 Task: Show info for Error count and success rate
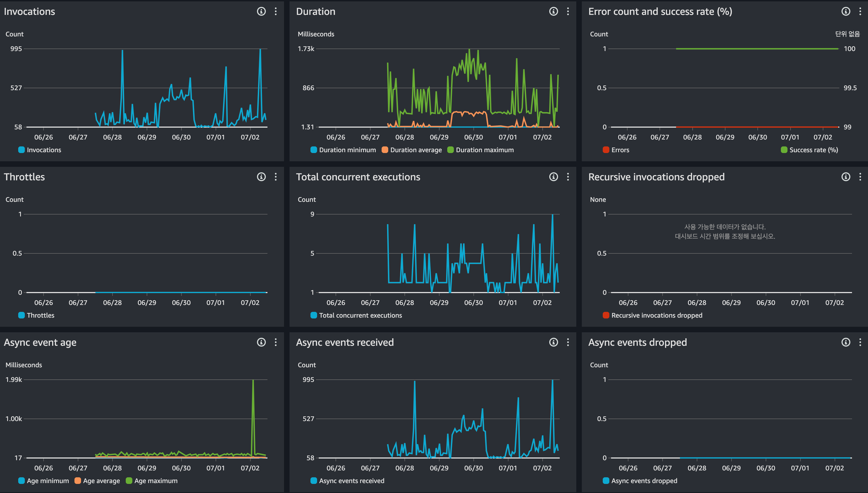pos(846,12)
